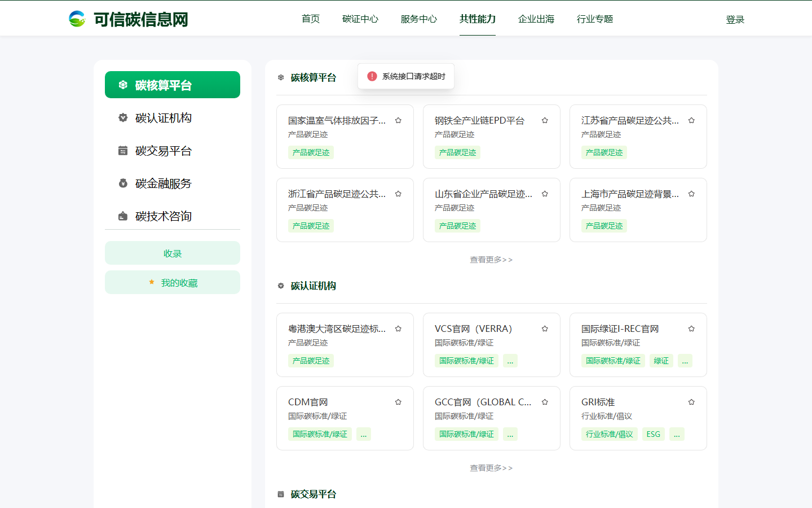Open the 国家温室气体排放因子 card title
The width and height of the screenshot is (812, 508).
point(337,120)
